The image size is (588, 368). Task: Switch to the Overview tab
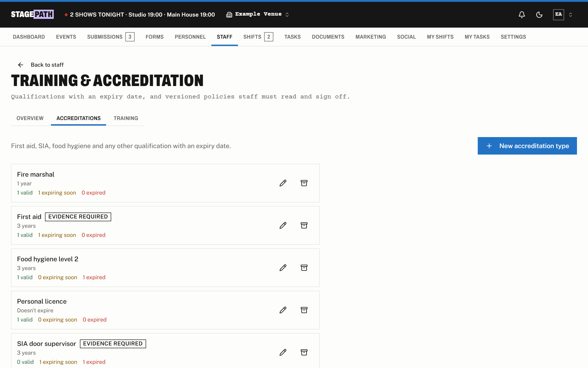tap(30, 118)
